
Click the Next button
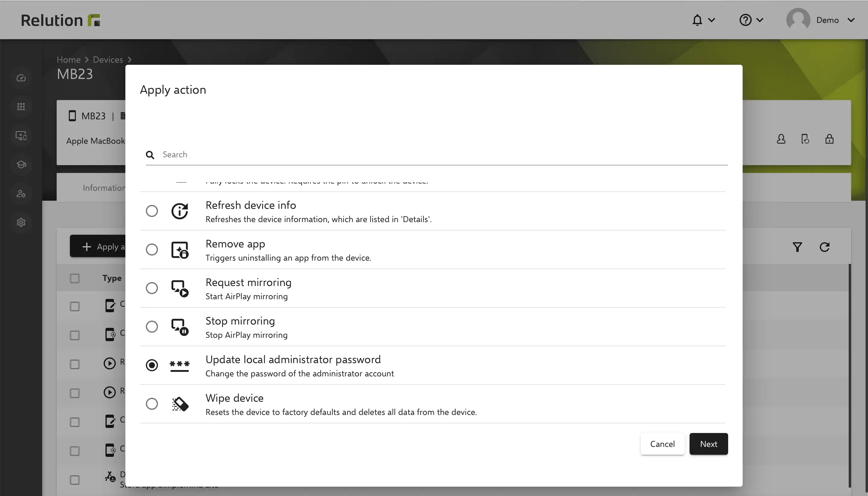(709, 444)
